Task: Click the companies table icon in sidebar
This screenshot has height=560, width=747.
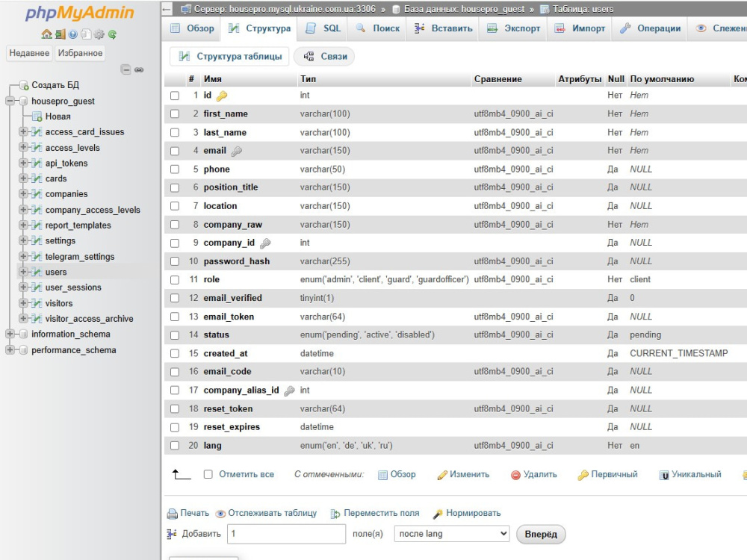Action: (x=37, y=194)
